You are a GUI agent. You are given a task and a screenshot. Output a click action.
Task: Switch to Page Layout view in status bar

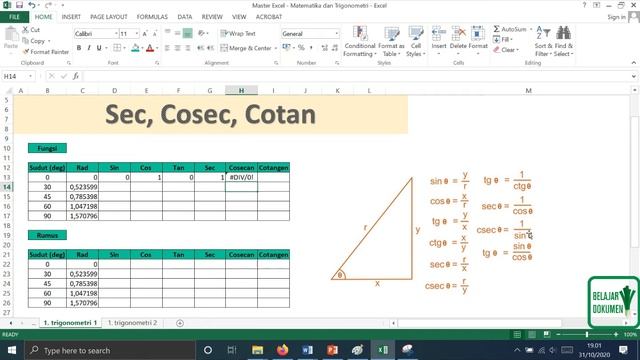532,334
